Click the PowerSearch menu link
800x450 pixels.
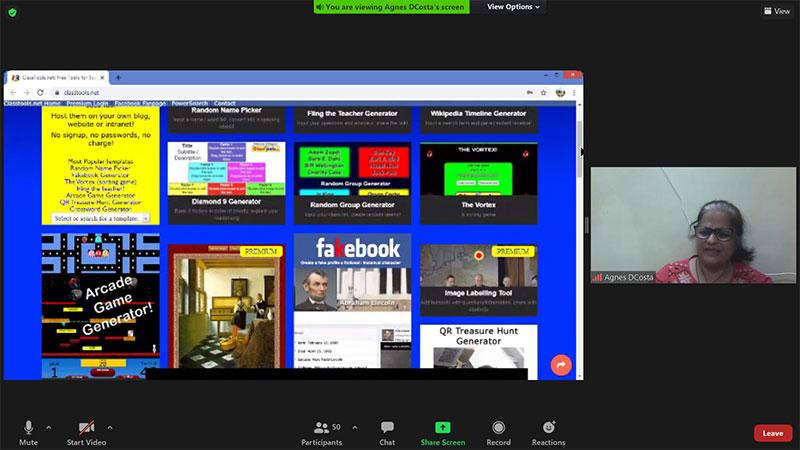coord(189,103)
